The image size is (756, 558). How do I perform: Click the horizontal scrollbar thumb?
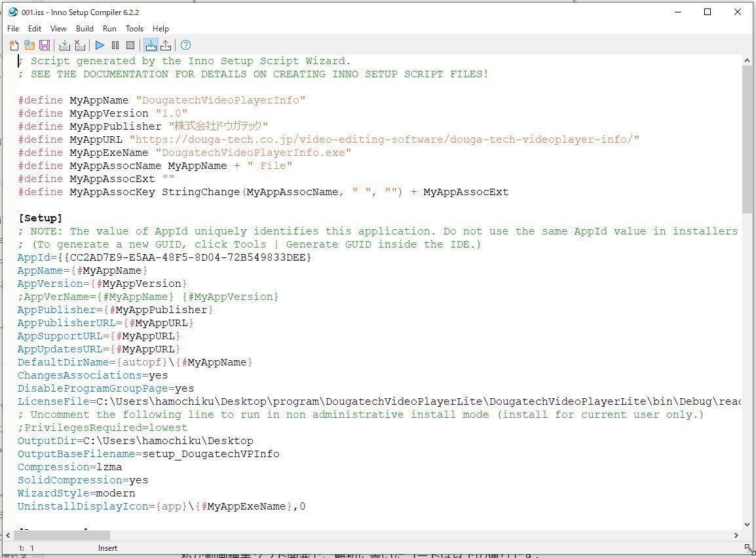point(62,535)
